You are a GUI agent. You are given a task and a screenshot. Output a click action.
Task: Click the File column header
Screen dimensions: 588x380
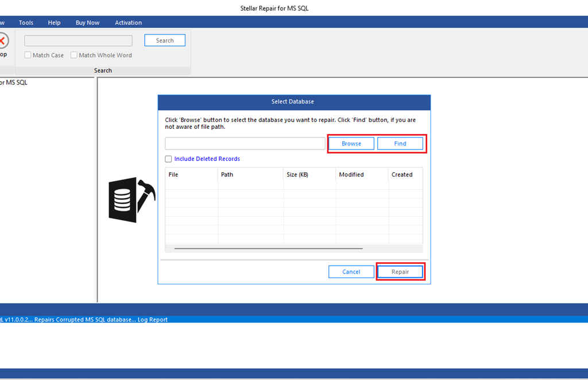(191, 175)
